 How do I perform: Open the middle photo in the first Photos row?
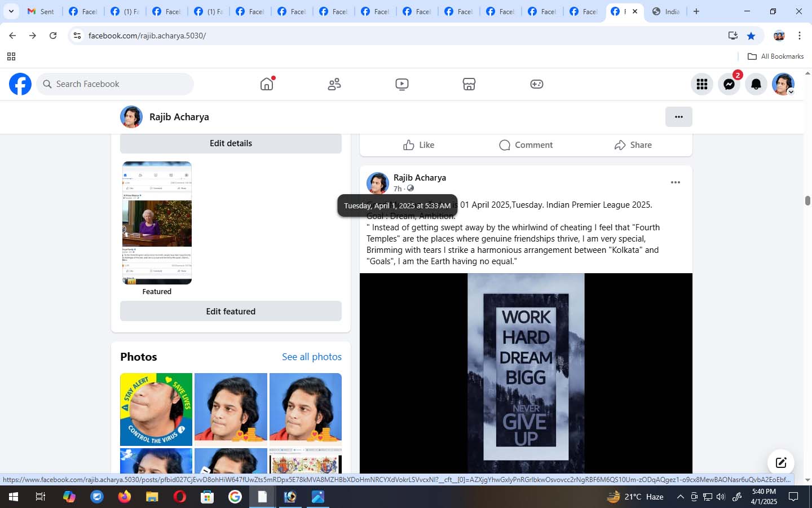pyautogui.click(x=231, y=409)
